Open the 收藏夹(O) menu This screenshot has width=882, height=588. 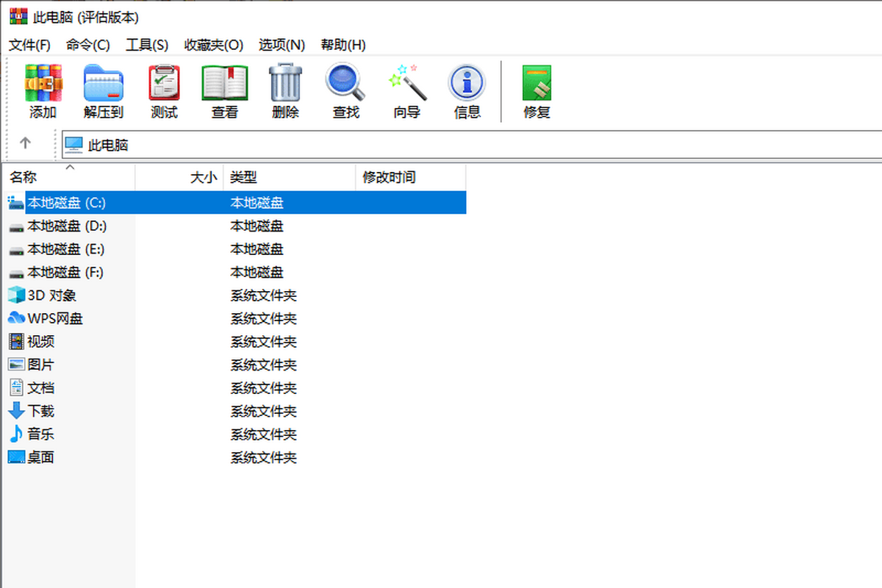(214, 45)
